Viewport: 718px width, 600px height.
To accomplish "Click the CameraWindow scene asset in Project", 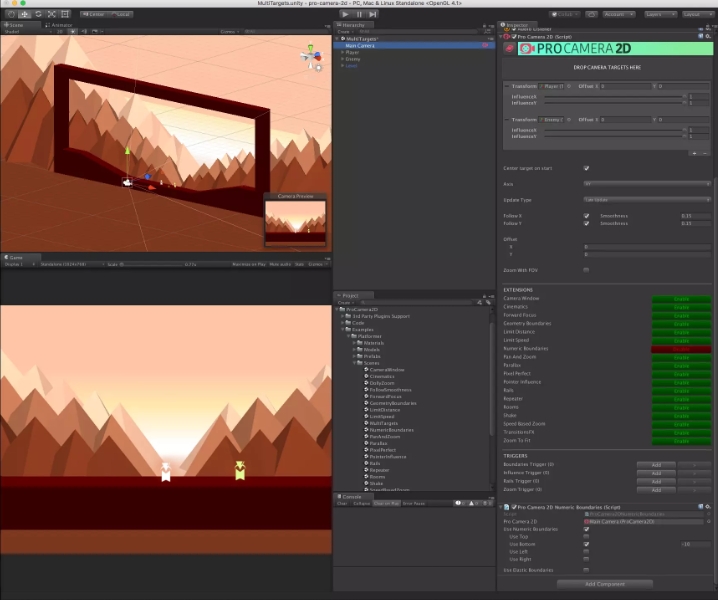I will pos(386,370).
